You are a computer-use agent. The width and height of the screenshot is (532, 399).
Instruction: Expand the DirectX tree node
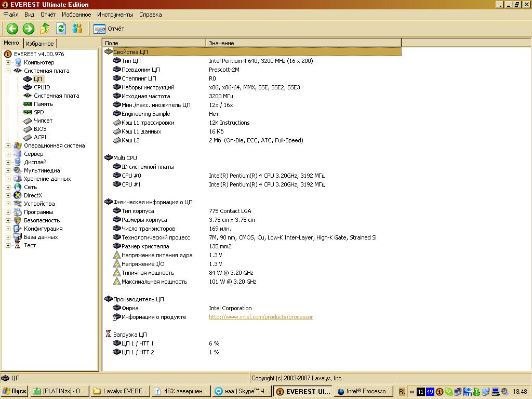tap(8, 195)
